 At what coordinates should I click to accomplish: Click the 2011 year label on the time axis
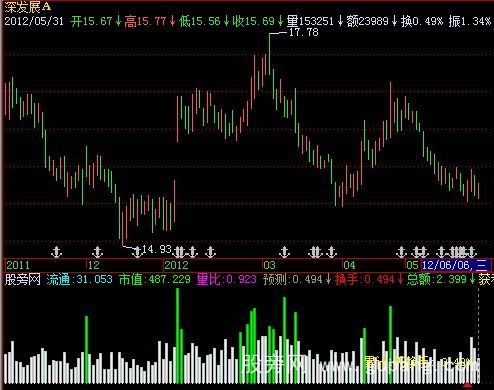pos(18,265)
